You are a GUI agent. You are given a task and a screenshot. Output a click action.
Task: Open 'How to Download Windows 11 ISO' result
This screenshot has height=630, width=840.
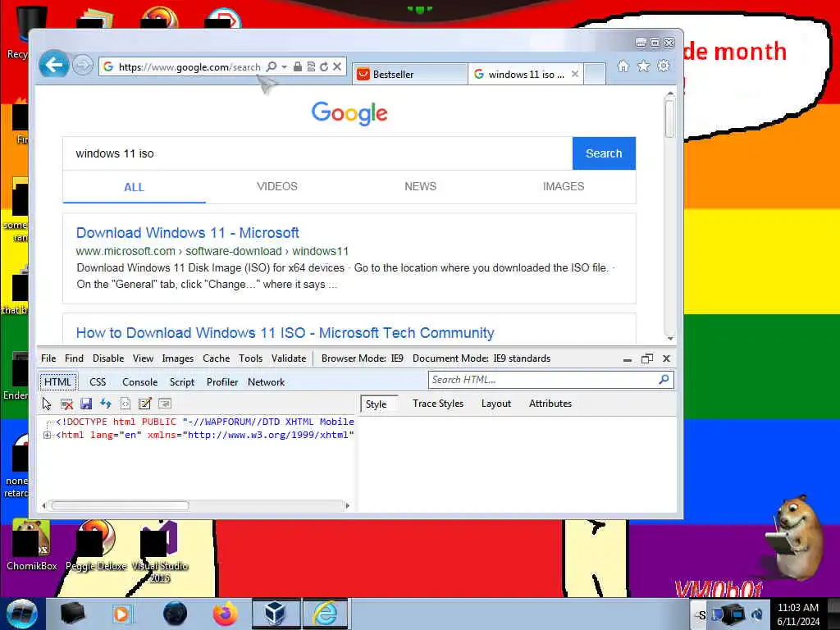pyautogui.click(x=285, y=333)
